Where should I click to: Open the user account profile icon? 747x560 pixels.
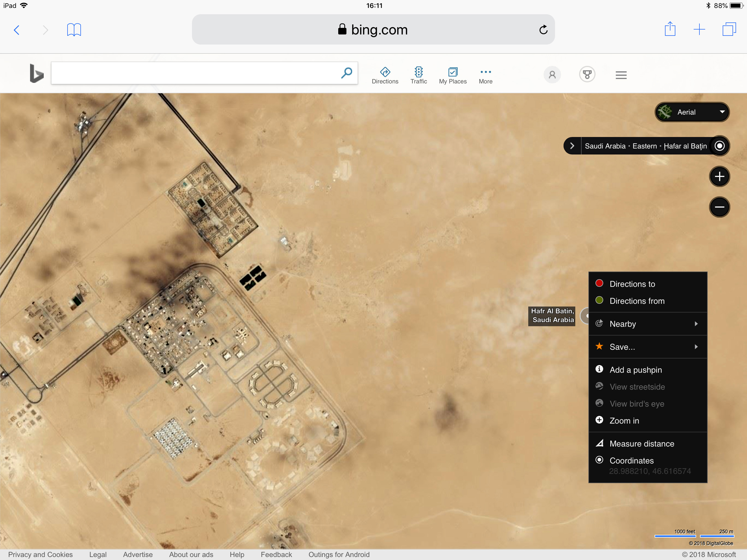pyautogui.click(x=552, y=75)
